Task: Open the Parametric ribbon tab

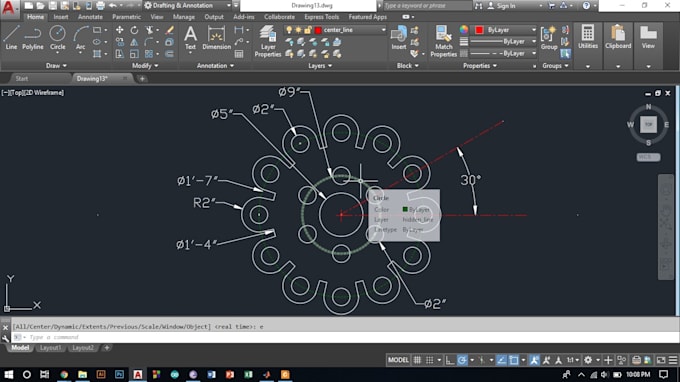Action: click(x=126, y=17)
